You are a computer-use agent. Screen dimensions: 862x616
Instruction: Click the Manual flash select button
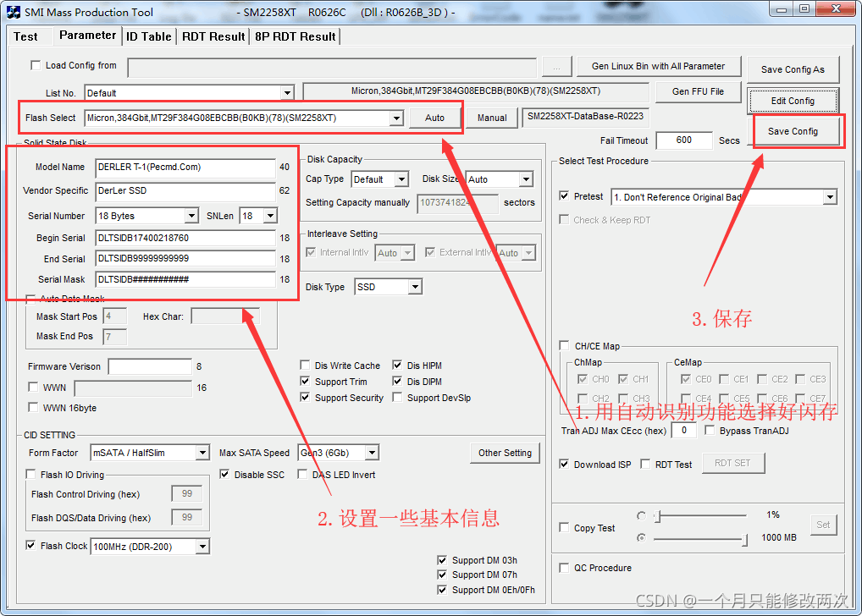pyautogui.click(x=491, y=118)
